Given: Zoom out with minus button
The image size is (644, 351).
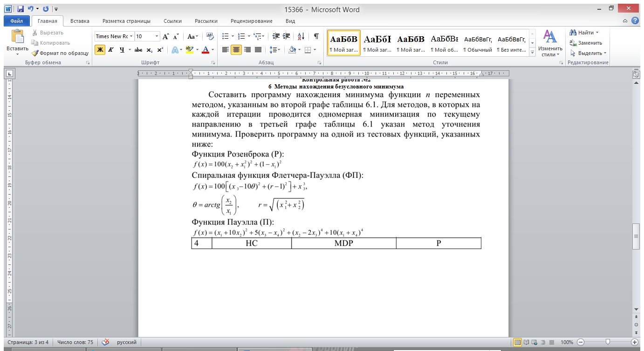Looking at the screenshot, I should 581,342.
